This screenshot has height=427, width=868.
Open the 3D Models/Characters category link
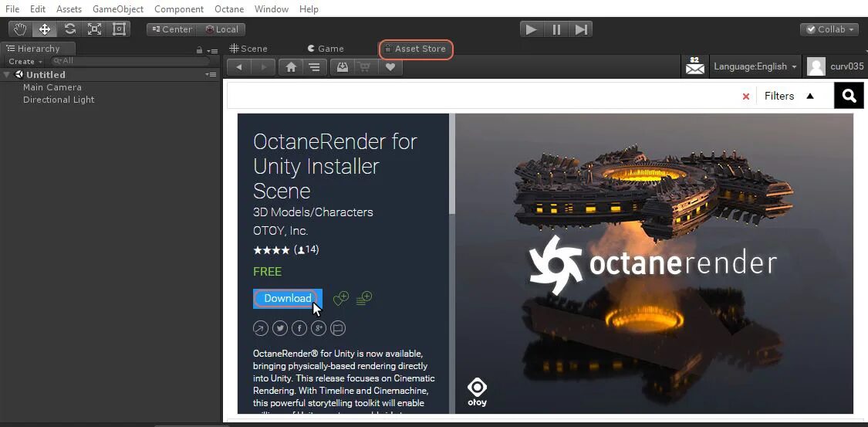pyautogui.click(x=312, y=212)
